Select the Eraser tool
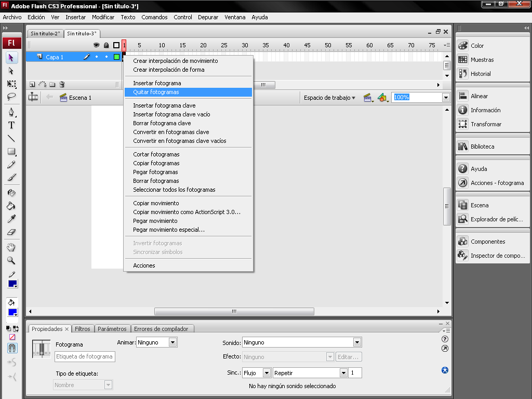 pyautogui.click(x=11, y=232)
